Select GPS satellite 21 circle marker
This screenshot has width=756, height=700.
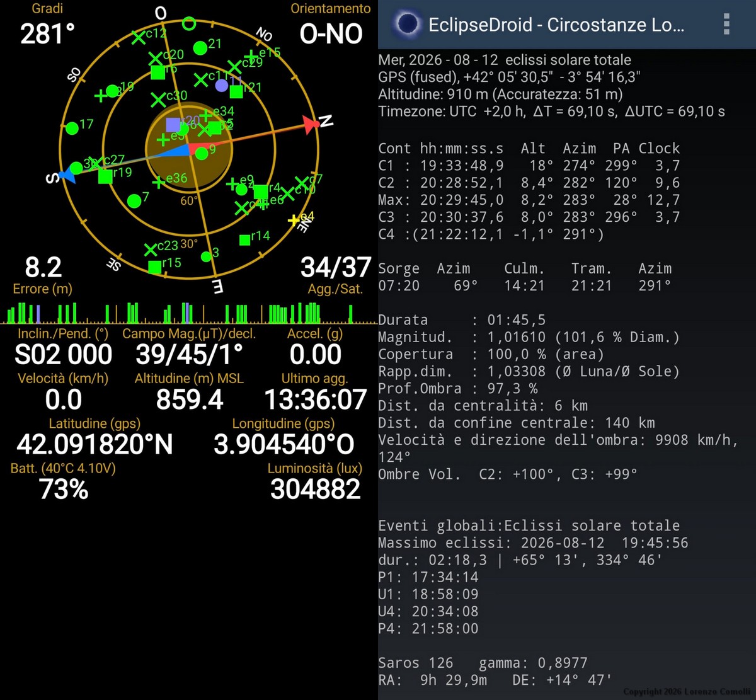point(200,47)
